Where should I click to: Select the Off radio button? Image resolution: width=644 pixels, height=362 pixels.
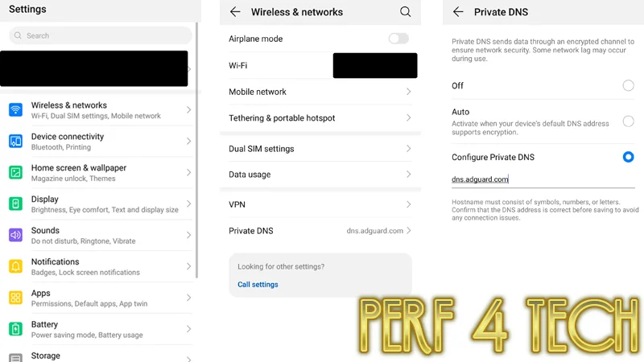(628, 85)
